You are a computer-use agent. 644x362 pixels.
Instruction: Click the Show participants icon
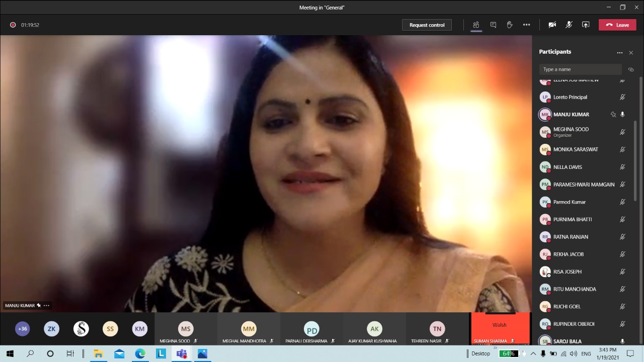click(476, 25)
